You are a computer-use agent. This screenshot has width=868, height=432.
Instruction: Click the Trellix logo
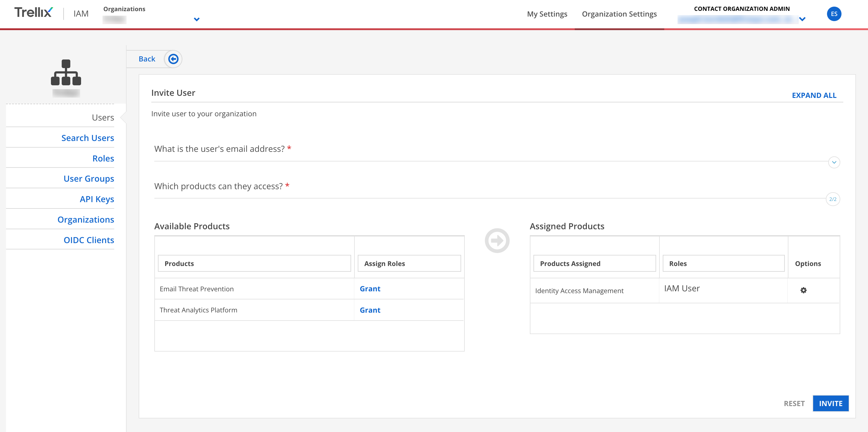(33, 12)
